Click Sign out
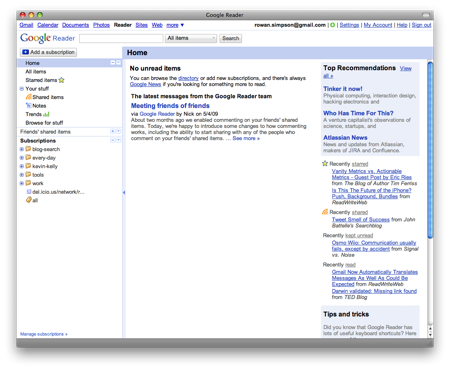 click(421, 25)
